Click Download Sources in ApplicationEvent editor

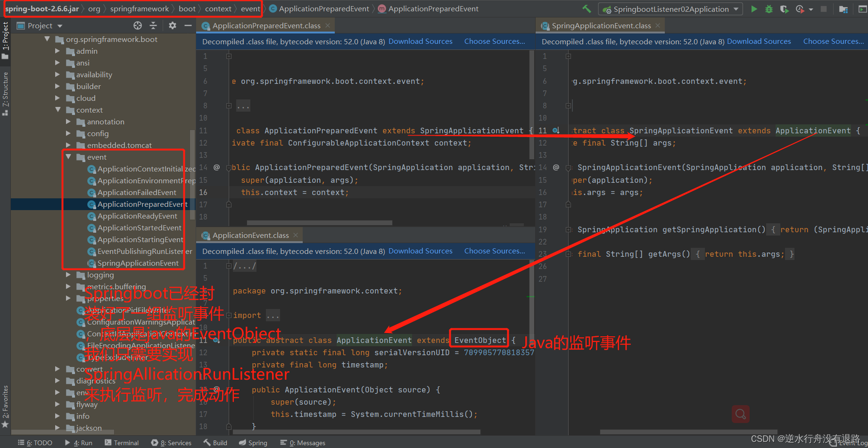pos(421,251)
